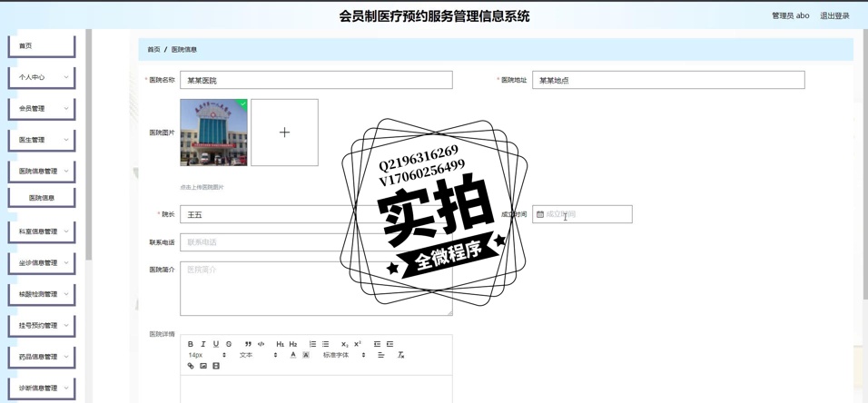Apply Heading 2 style
This screenshot has height=403, width=868.
293,344
